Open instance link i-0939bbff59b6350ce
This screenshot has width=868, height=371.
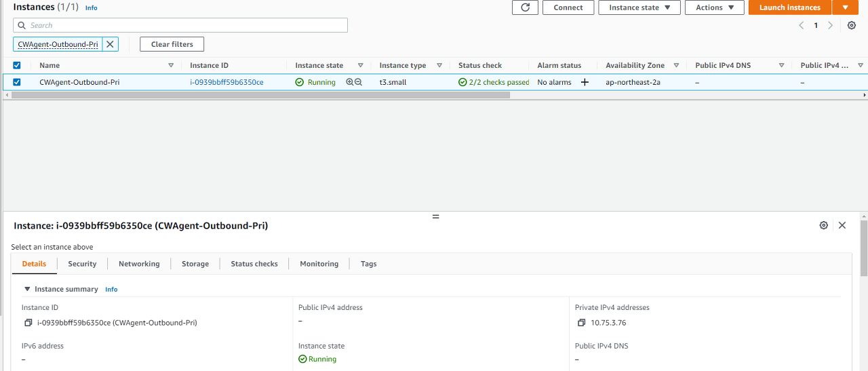[226, 82]
